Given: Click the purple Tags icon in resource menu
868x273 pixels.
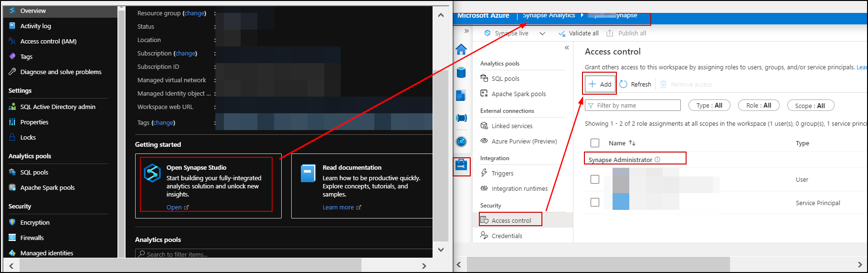Looking at the screenshot, I should [x=12, y=56].
